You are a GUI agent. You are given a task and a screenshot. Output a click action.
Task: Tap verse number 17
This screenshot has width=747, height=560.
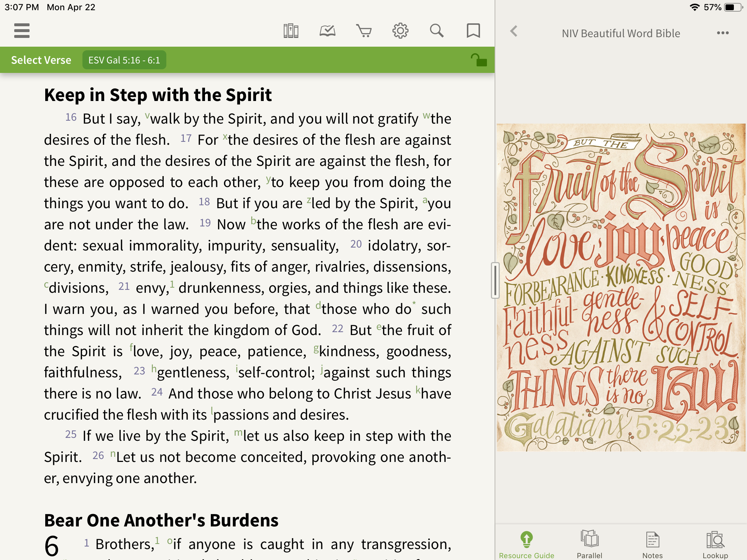coord(186,138)
